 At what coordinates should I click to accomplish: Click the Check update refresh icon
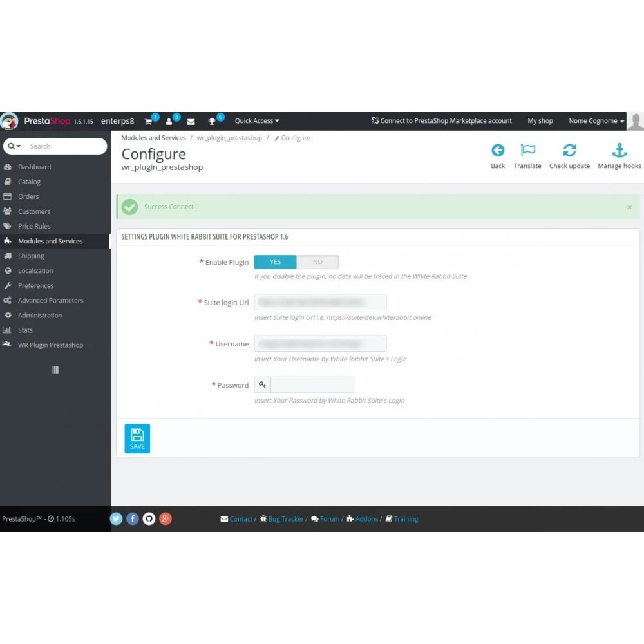click(x=569, y=150)
